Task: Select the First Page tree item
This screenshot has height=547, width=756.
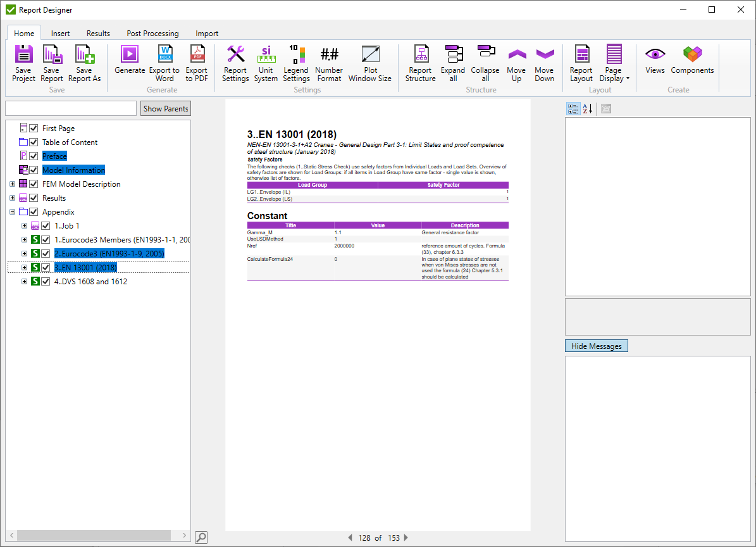Action: pyautogui.click(x=58, y=129)
